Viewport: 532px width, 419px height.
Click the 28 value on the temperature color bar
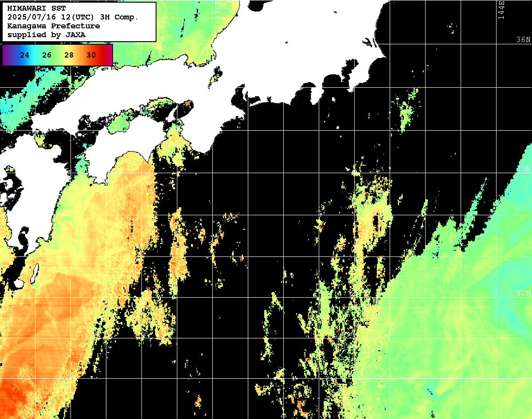click(69, 55)
